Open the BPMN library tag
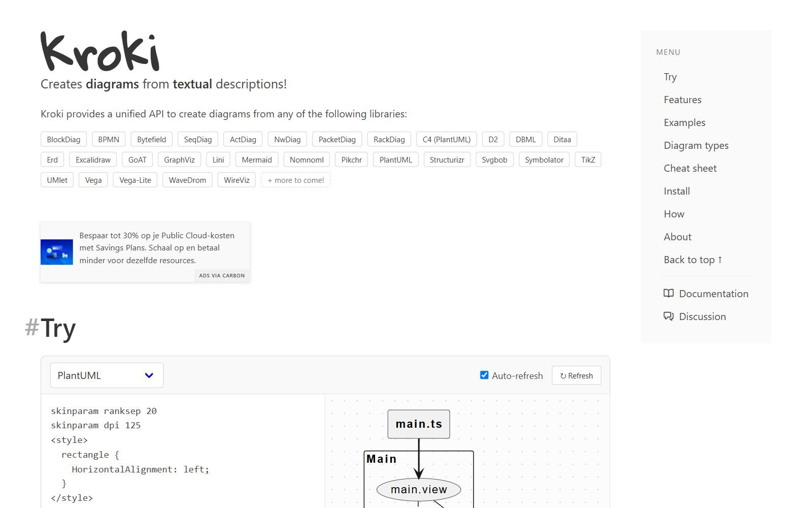The width and height of the screenshot is (812, 508). [109, 139]
